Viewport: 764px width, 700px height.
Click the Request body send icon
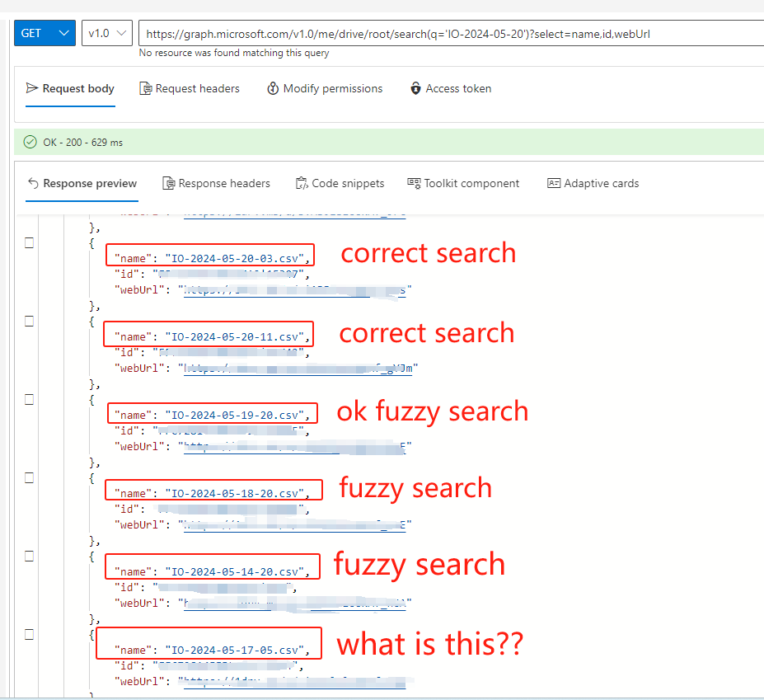click(31, 88)
